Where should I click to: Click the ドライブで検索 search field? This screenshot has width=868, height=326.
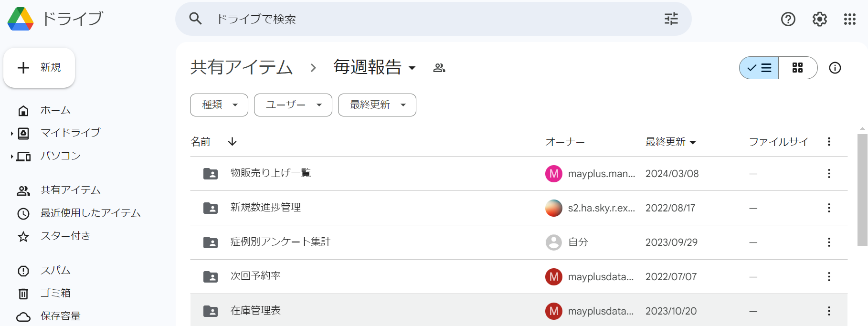click(430, 19)
